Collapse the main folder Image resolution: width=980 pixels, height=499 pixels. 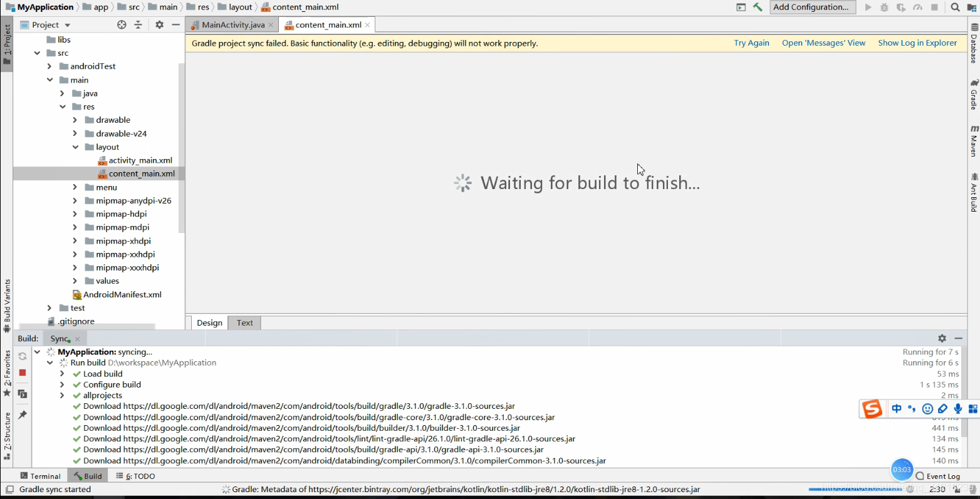50,80
